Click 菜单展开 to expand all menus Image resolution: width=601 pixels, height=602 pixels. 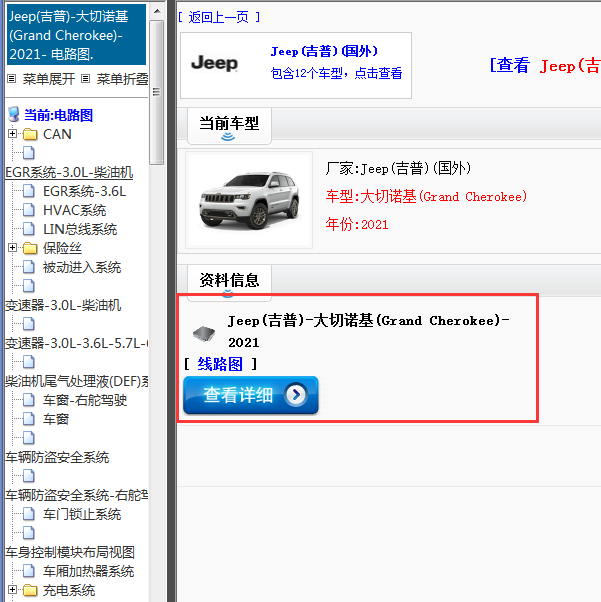[49, 79]
